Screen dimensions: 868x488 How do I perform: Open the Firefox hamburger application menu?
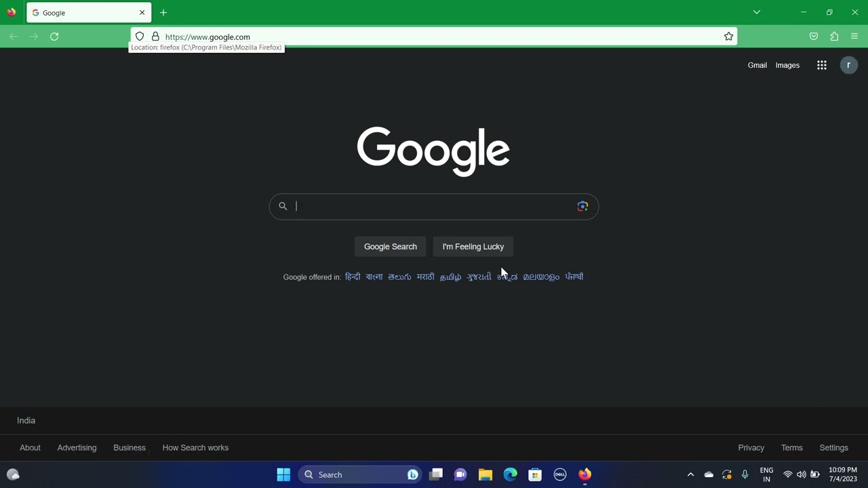pyautogui.click(x=854, y=37)
